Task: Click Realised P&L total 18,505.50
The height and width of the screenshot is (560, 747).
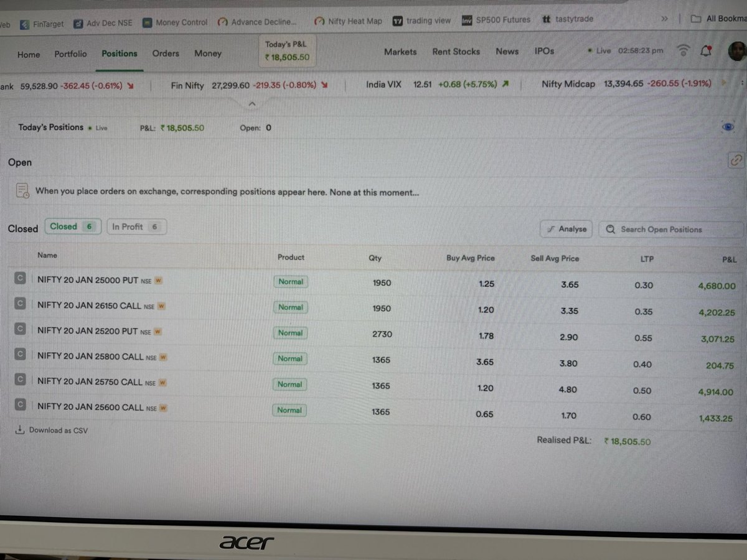Action: tap(627, 442)
